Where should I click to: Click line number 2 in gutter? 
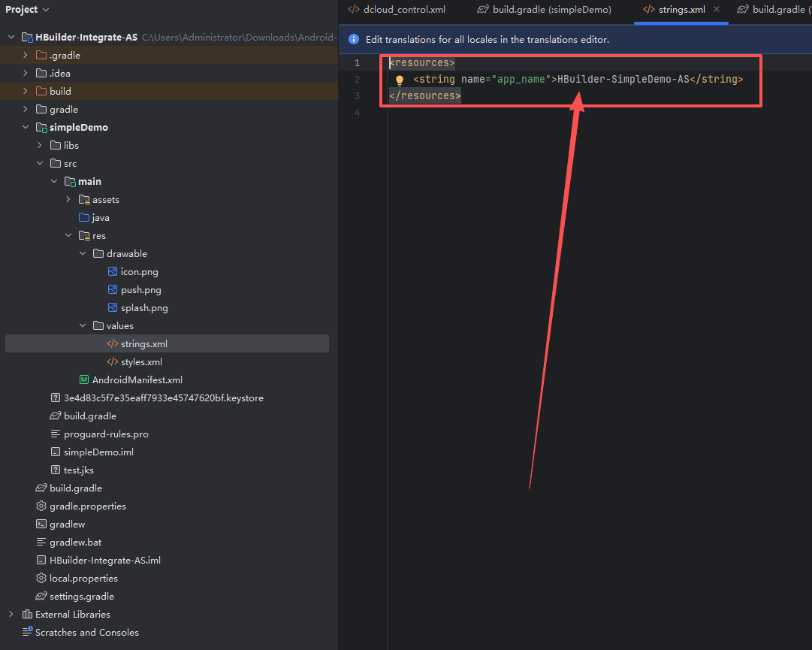[x=357, y=79]
